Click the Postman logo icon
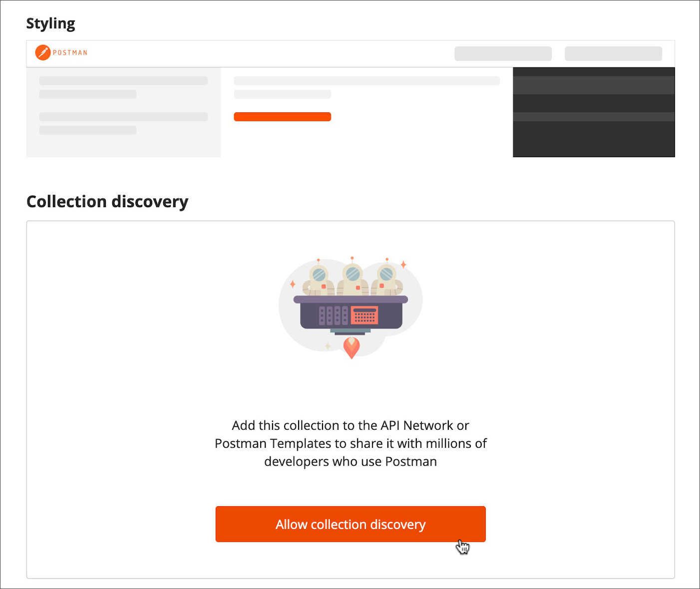700x589 pixels. click(x=43, y=52)
